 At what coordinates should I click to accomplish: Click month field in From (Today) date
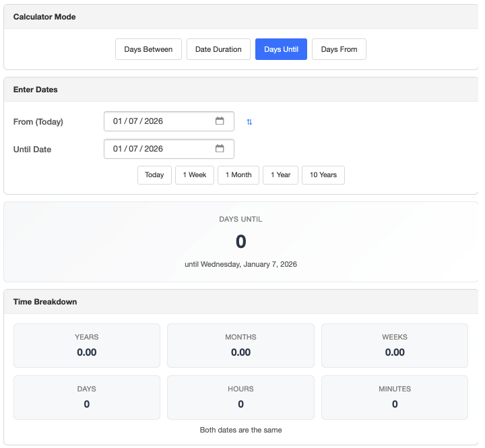click(118, 121)
